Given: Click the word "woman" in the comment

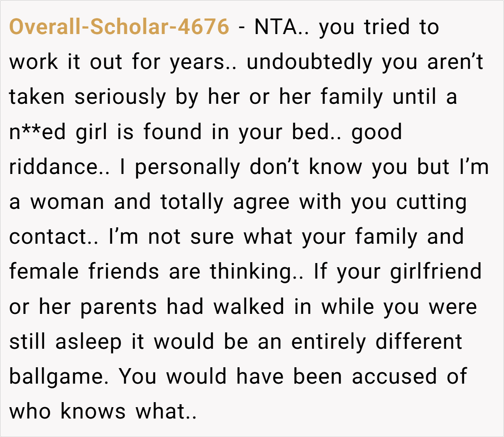Looking at the screenshot, I should tap(67, 202).
